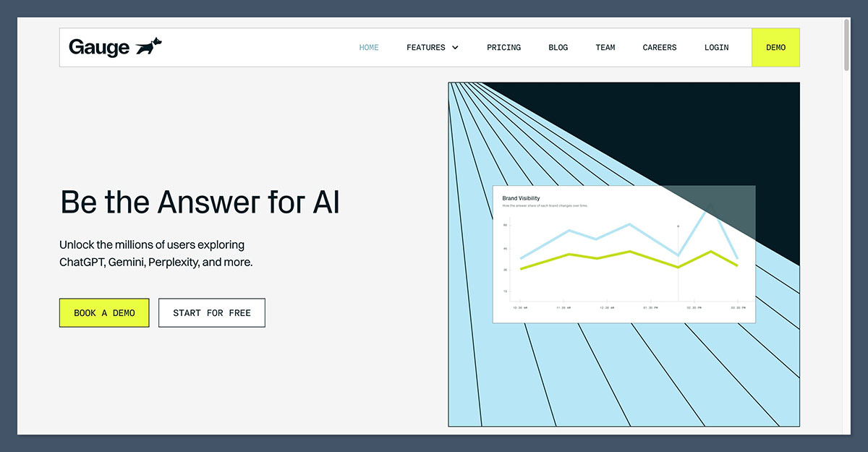
Task: Click the 10:30 AM axis label
Action: pyautogui.click(x=519, y=307)
